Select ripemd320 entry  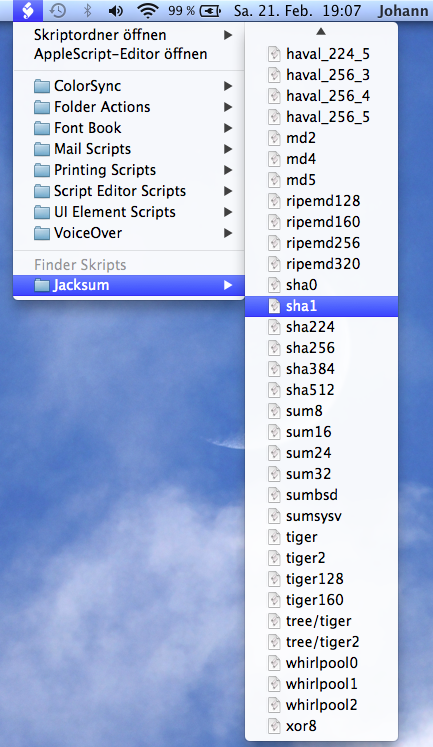tap(322, 264)
